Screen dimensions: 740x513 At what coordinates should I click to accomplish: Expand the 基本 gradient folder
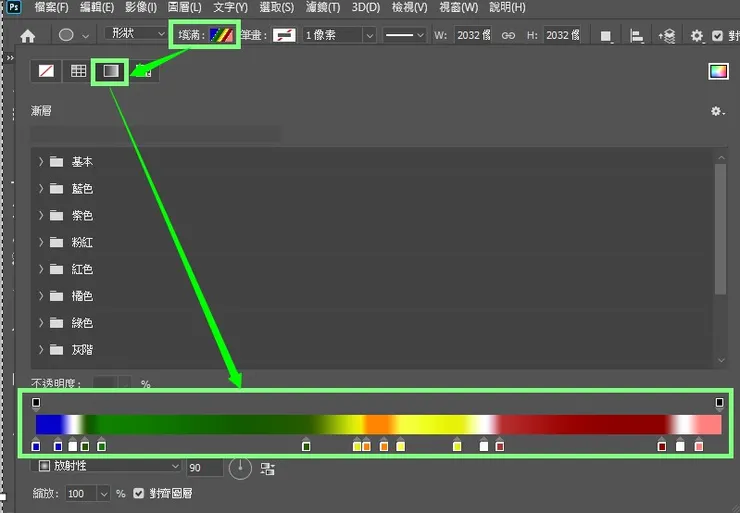point(41,162)
